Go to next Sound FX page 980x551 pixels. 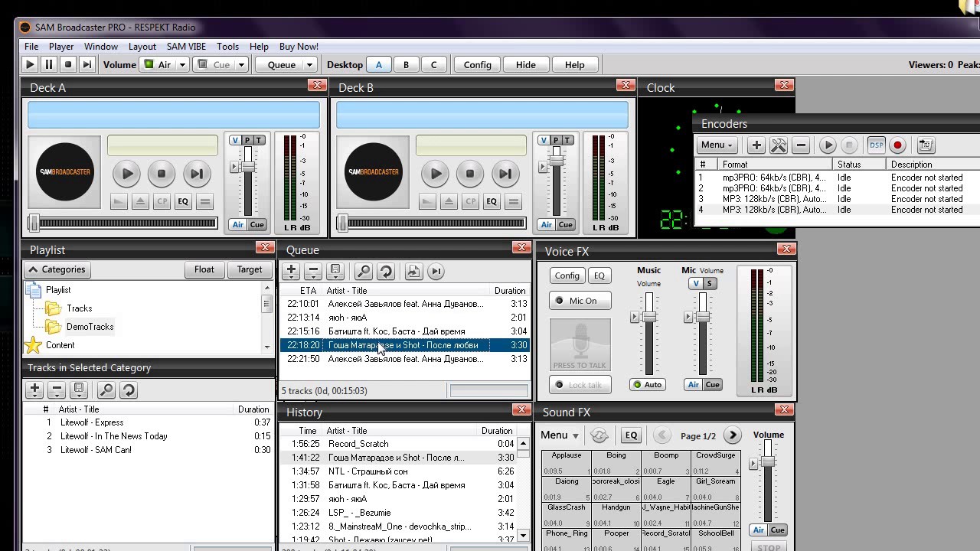click(x=733, y=435)
